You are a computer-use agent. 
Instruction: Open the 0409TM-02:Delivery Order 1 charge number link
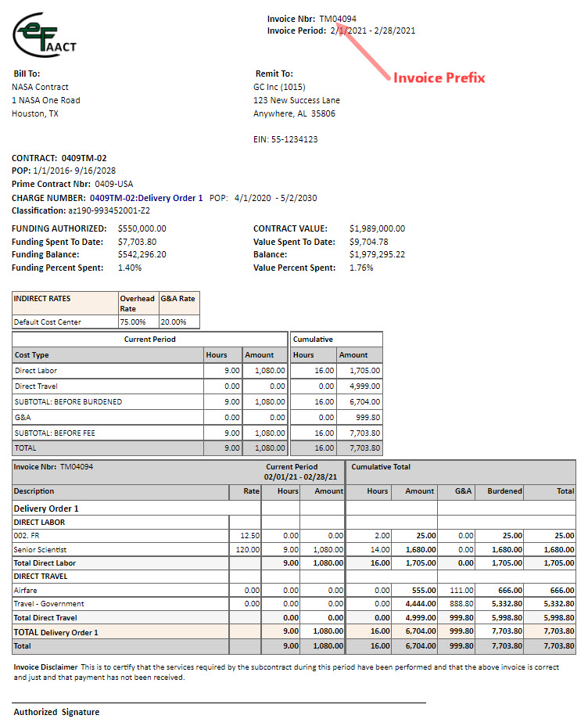point(146,198)
